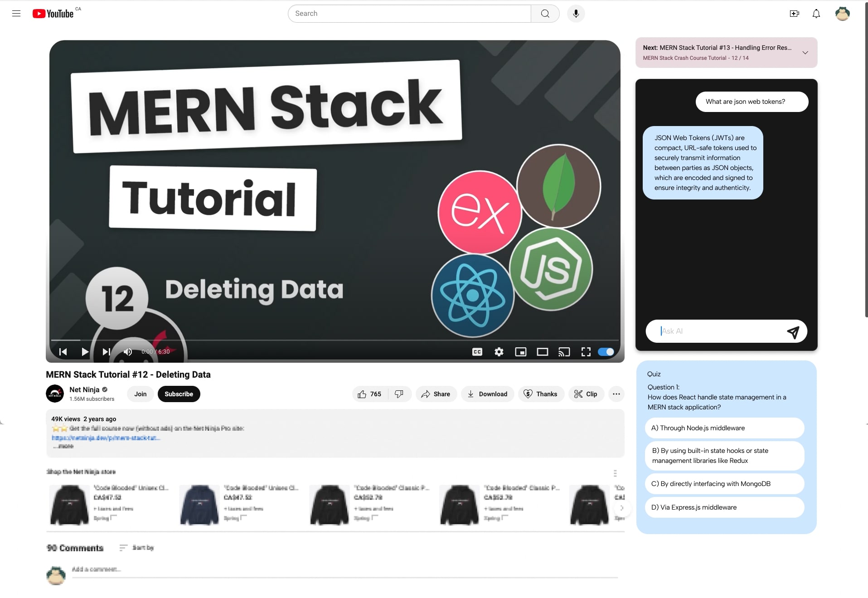
Task: Toggle closed captions on the video
Action: (477, 352)
